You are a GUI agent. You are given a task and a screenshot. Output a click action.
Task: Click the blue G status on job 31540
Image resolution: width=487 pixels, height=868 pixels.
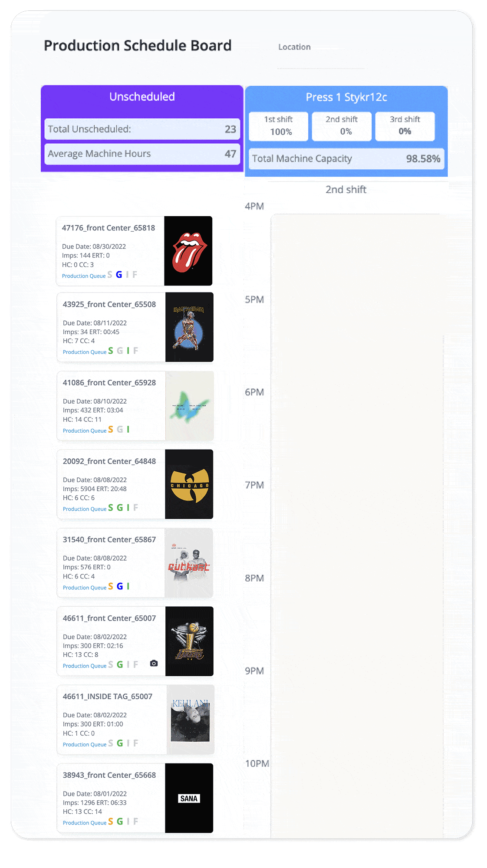click(120, 586)
